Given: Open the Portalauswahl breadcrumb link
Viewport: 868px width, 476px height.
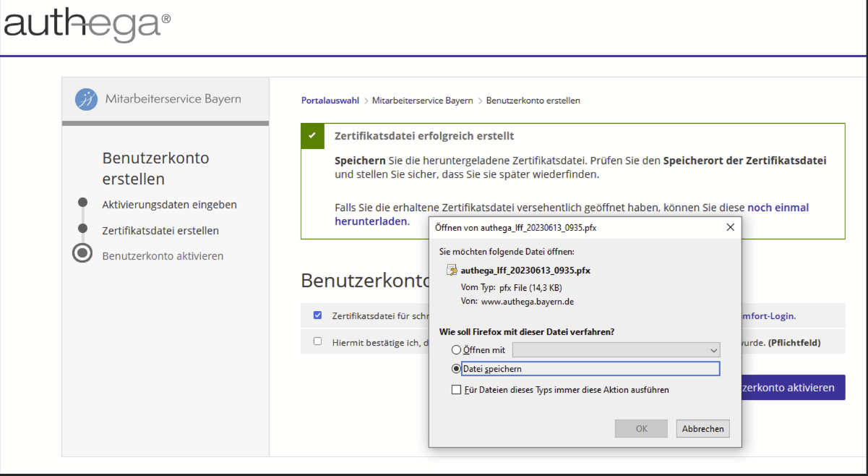Looking at the screenshot, I should [x=330, y=101].
